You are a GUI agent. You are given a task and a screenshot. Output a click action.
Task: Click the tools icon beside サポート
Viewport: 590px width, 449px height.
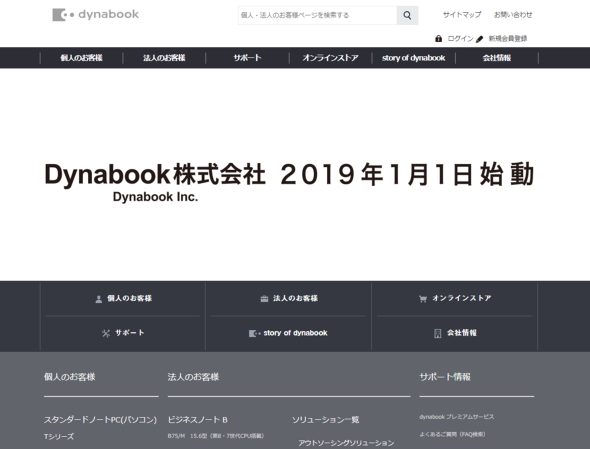tap(106, 333)
